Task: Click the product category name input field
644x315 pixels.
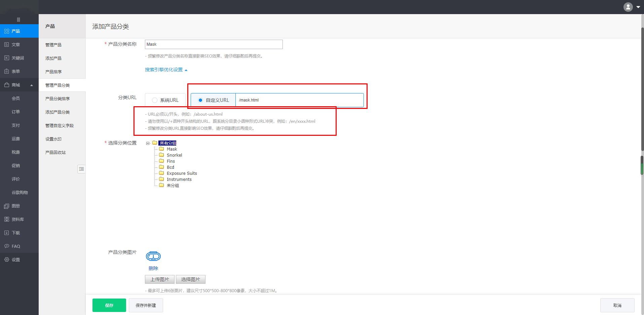Action: click(x=214, y=44)
